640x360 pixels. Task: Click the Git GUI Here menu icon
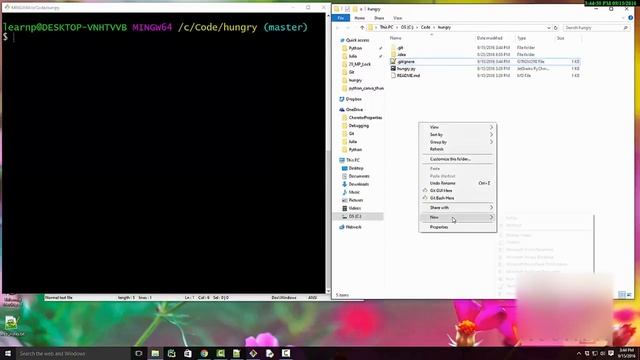click(425, 191)
